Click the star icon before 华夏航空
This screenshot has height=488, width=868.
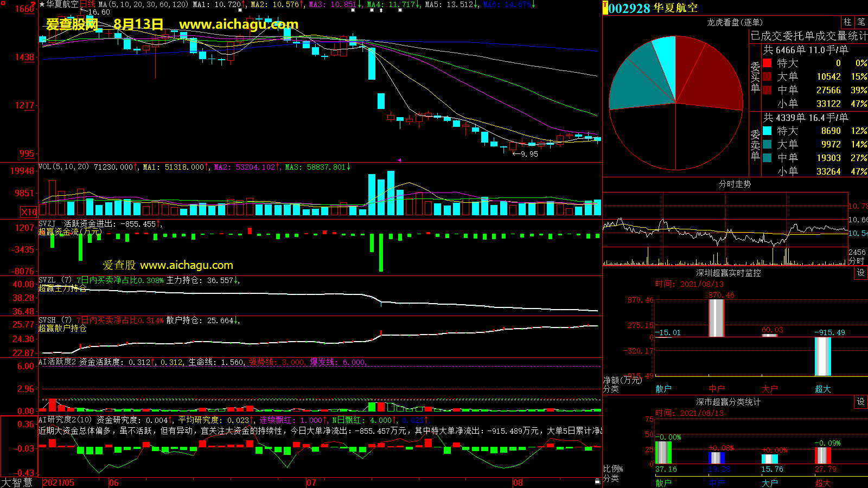point(42,4)
